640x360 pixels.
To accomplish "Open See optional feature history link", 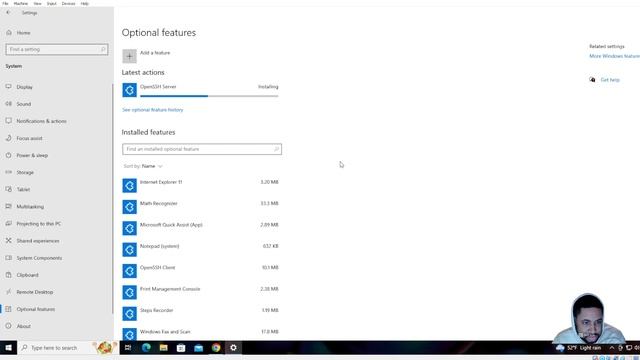I will click(153, 110).
